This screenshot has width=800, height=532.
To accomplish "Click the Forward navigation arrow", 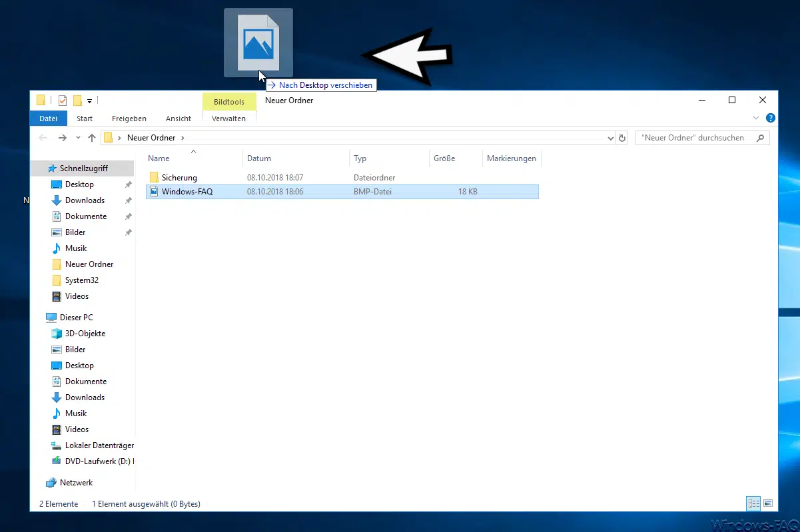I will click(x=61, y=138).
